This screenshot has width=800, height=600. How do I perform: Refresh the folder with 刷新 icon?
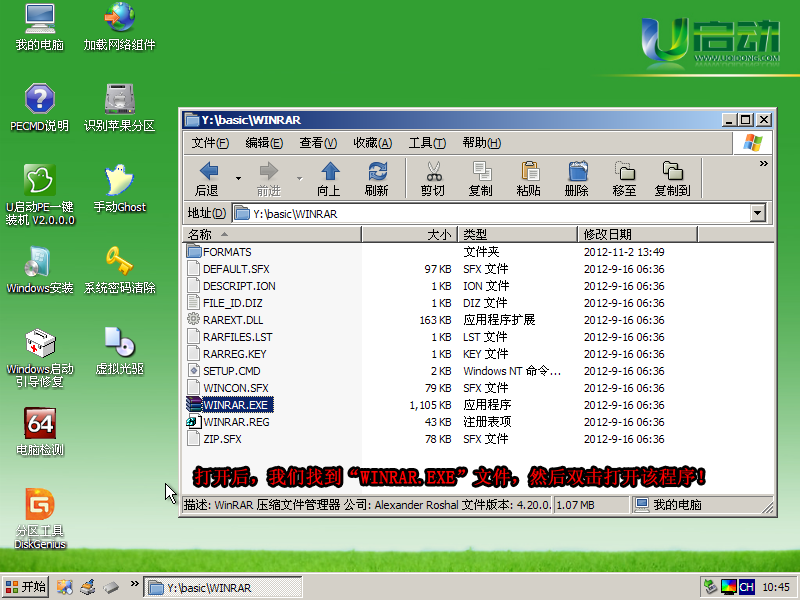coord(378,171)
